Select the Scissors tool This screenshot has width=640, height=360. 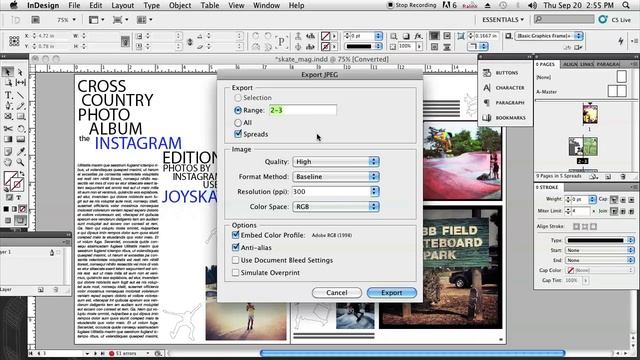8,129
